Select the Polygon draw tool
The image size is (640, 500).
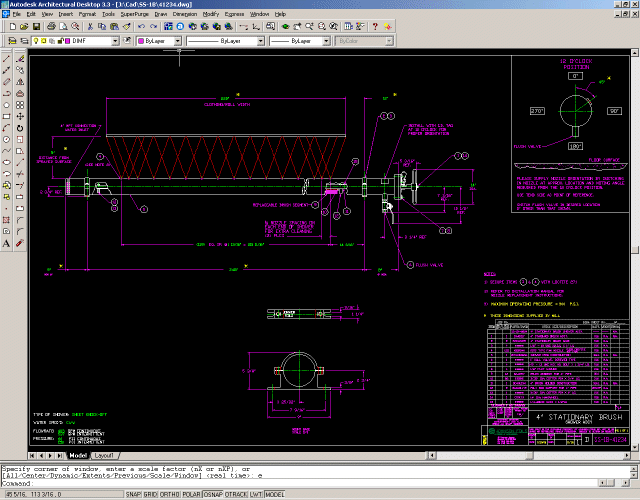pos(7,105)
